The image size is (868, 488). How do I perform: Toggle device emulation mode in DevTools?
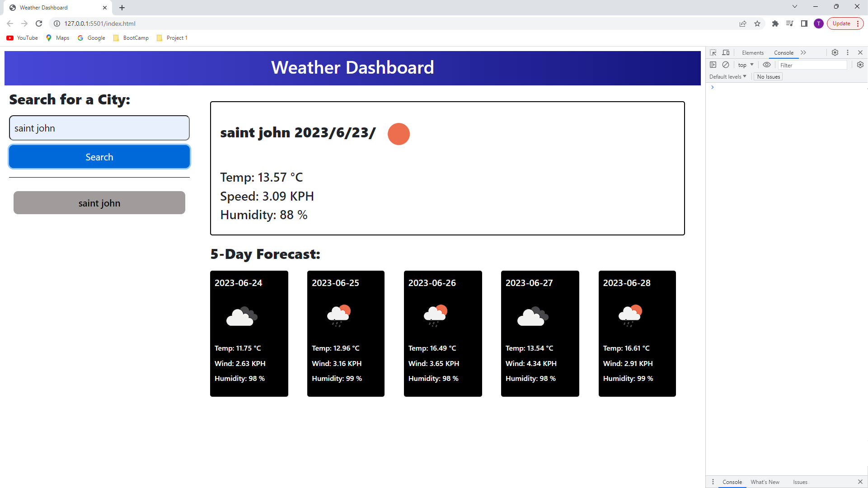tap(726, 52)
